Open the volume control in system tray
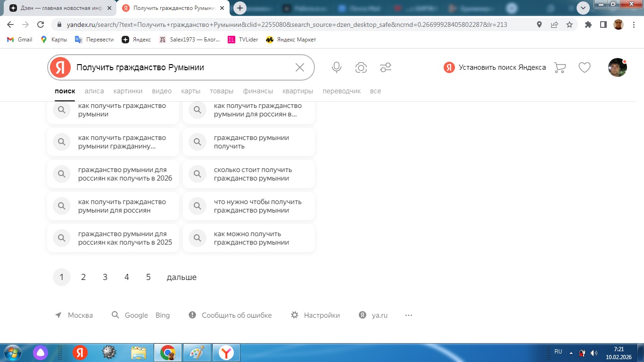 [594, 353]
